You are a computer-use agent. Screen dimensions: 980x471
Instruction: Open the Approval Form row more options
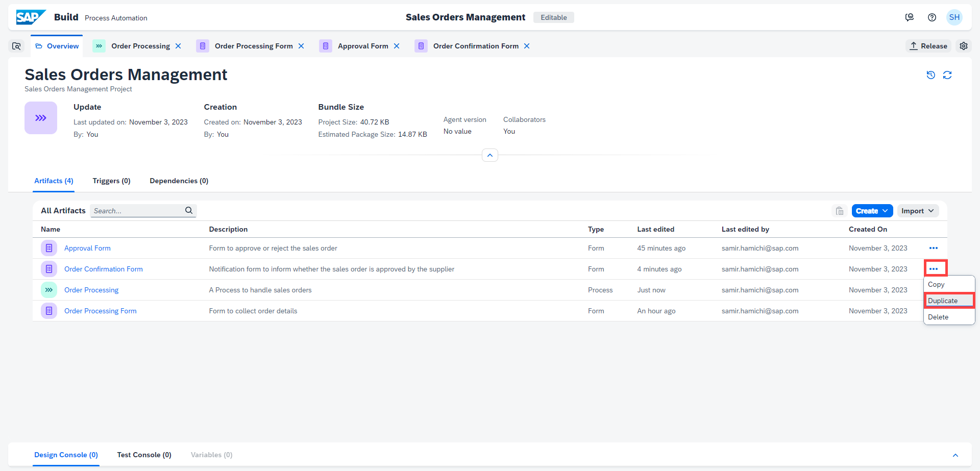click(x=934, y=248)
